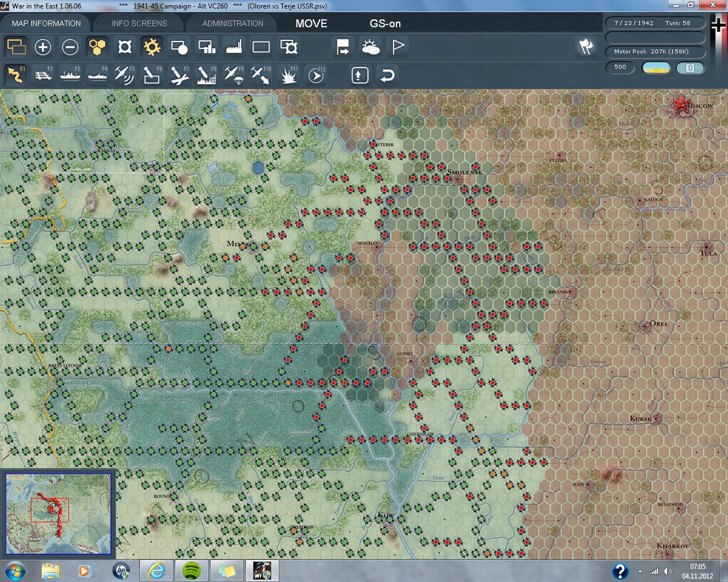Select the F6 air mode
Viewport: 728px width, 582px height.
[x=152, y=74]
